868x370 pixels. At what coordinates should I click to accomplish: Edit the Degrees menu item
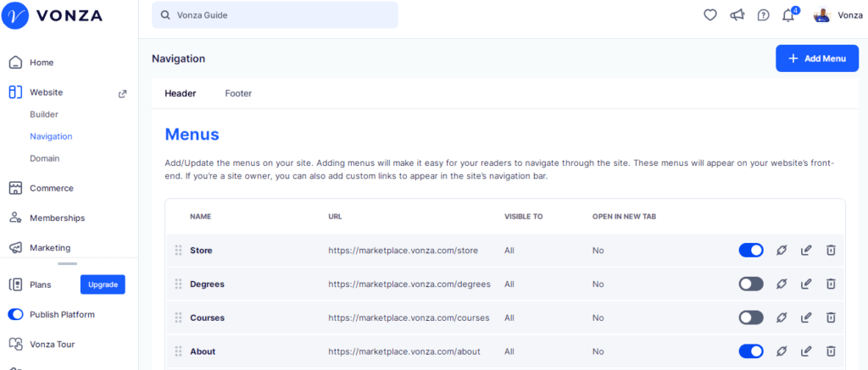point(806,284)
